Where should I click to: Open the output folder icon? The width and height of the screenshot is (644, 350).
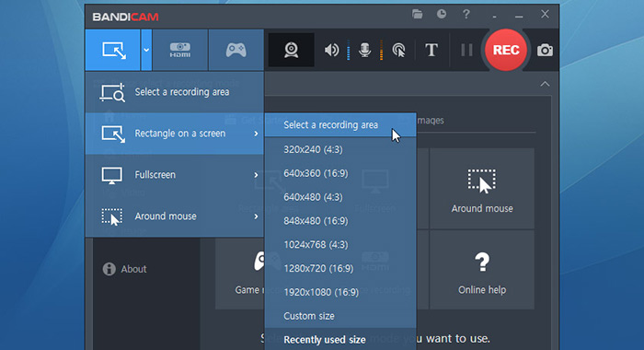[418, 15]
